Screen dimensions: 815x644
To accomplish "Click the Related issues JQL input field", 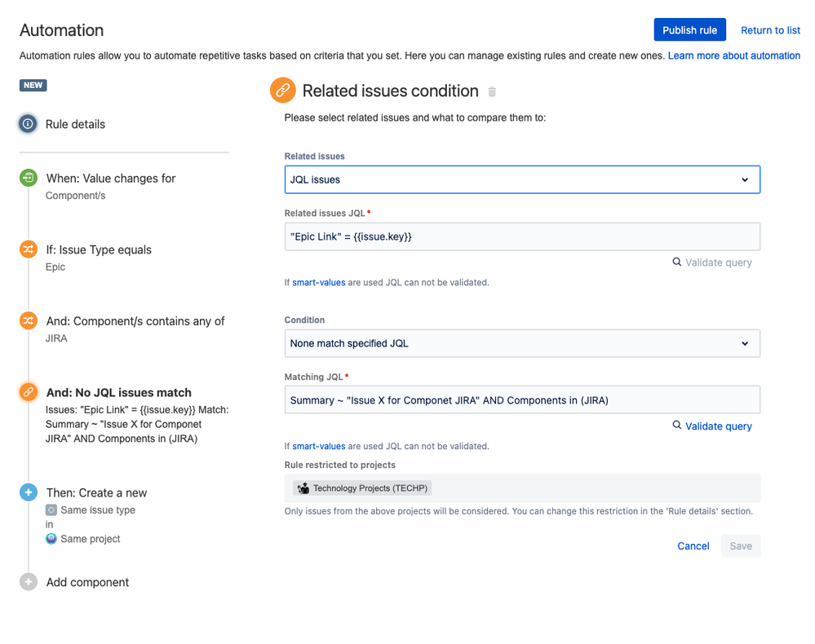I will pyautogui.click(x=522, y=236).
